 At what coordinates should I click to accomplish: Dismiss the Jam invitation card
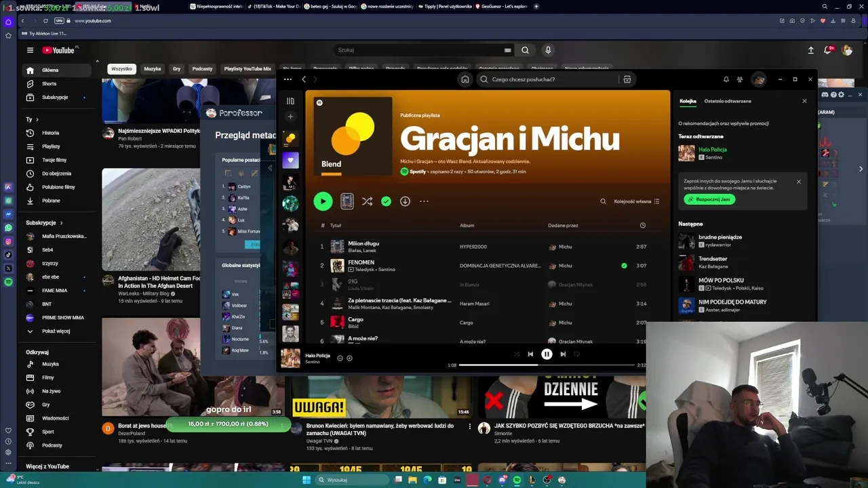tap(798, 182)
